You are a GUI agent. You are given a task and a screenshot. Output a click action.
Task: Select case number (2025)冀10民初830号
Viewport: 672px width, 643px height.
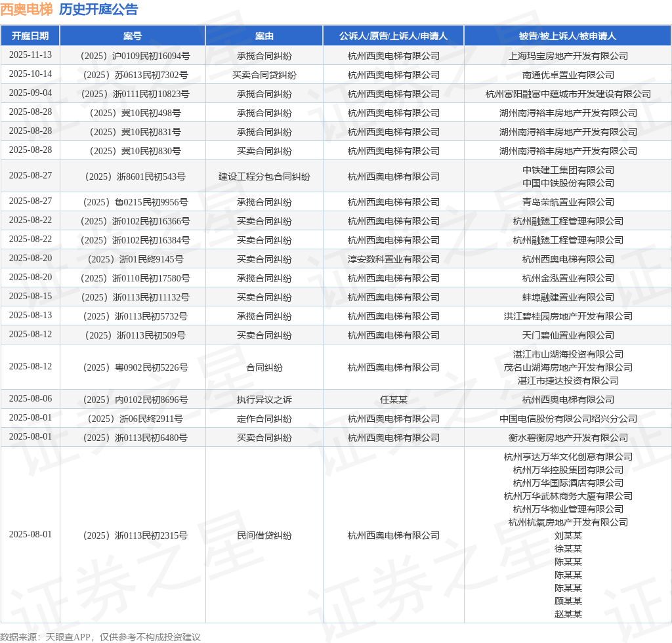(x=135, y=151)
